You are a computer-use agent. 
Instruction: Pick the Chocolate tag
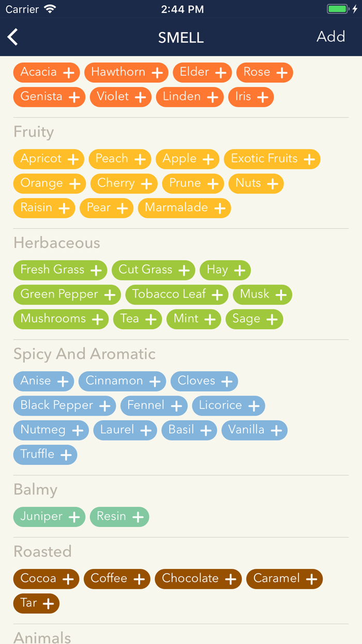click(x=198, y=579)
